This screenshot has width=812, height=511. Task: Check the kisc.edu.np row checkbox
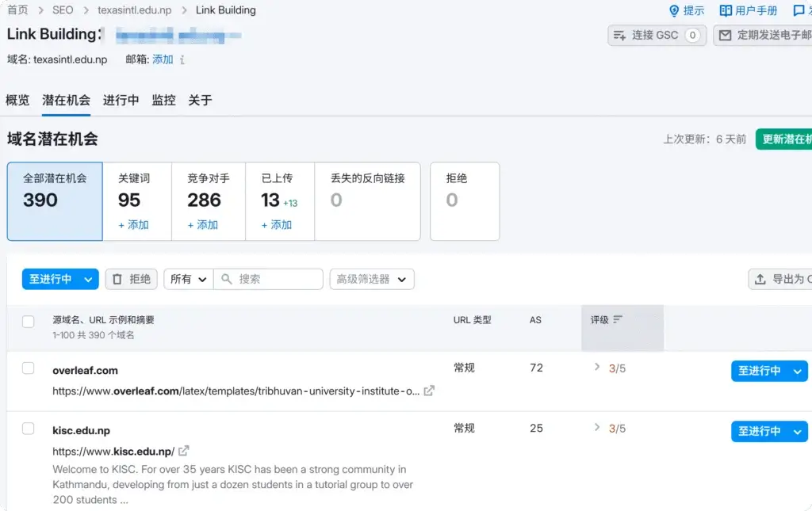point(29,429)
